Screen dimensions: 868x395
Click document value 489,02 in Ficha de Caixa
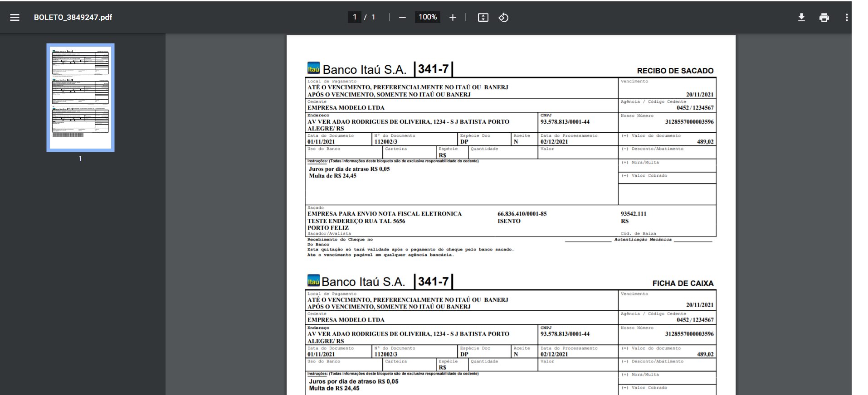pos(705,354)
